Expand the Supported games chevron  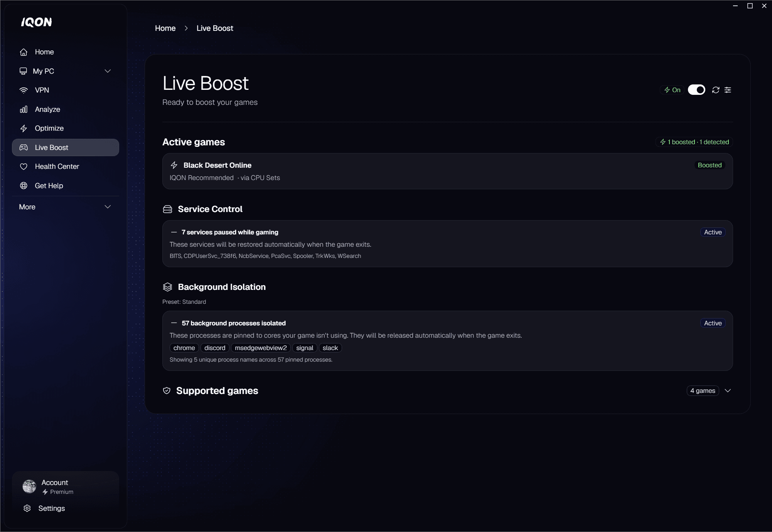point(728,391)
